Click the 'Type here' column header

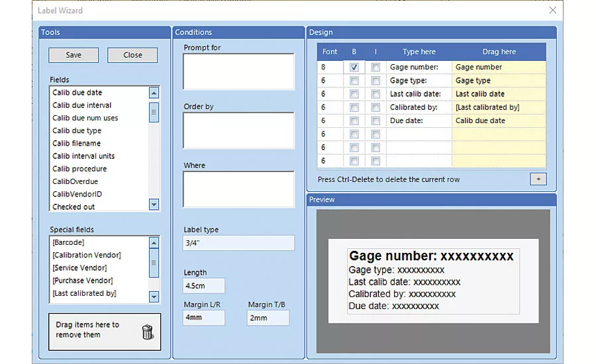[419, 52]
